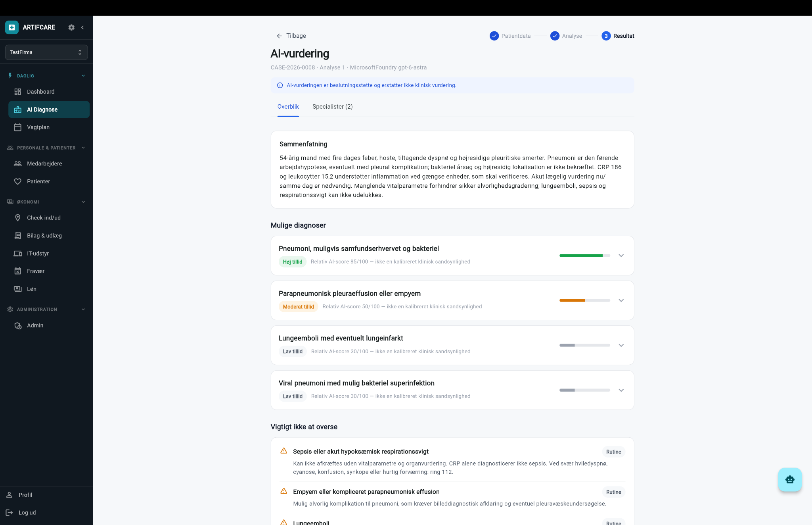812x525 pixels.
Task: Collapse the ØKONOMI sidebar section
Action: (83, 202)
